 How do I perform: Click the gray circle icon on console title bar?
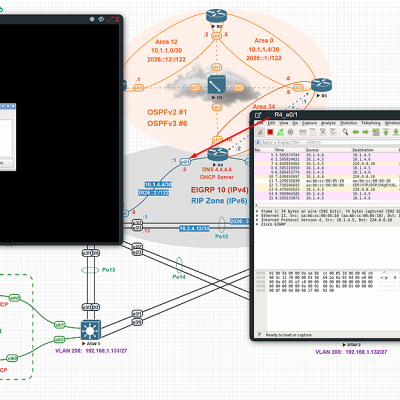92,19
